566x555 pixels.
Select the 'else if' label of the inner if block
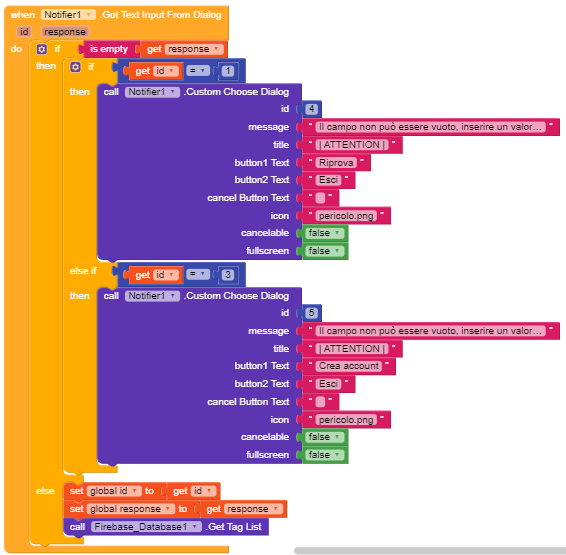click(83, 271)
